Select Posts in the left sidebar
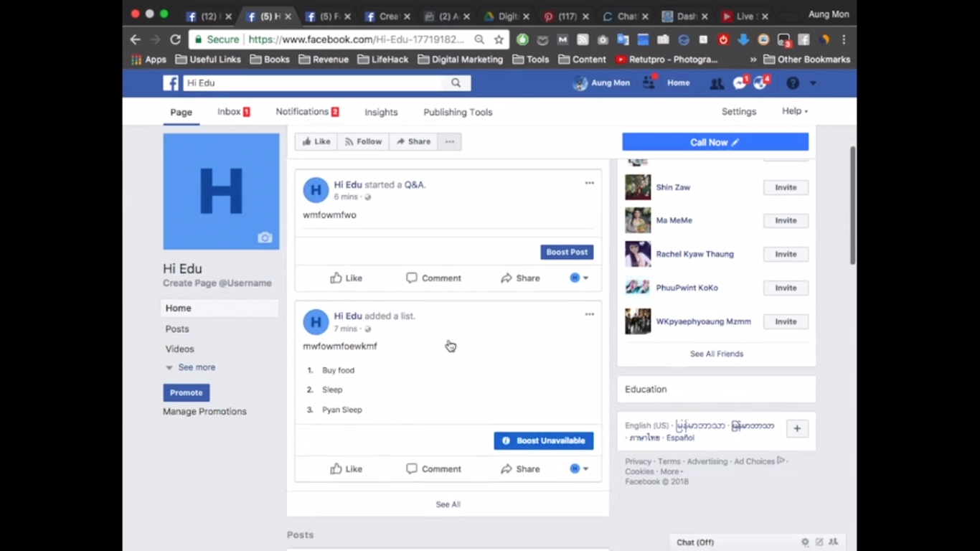 click(177, 329)
